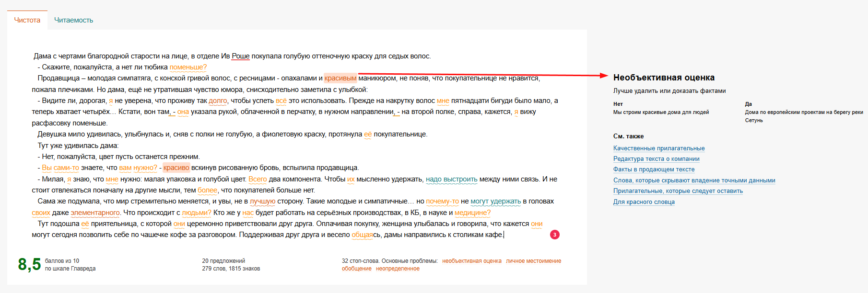Click the 8,5 score value

(x=30, y=264)
